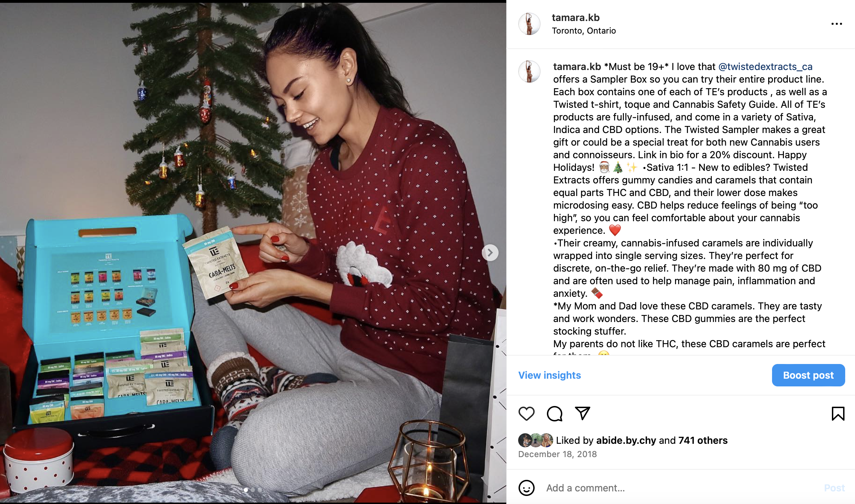Open the abide.by.chy liker profile
Image resolution: width=855 pixels, height=504 pixels.
[626, 440]
